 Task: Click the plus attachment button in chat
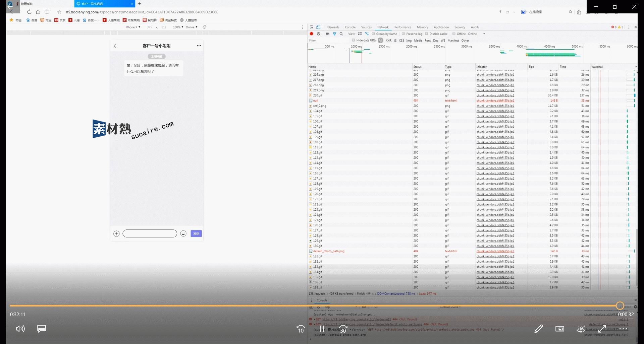(x=116, y=233)
